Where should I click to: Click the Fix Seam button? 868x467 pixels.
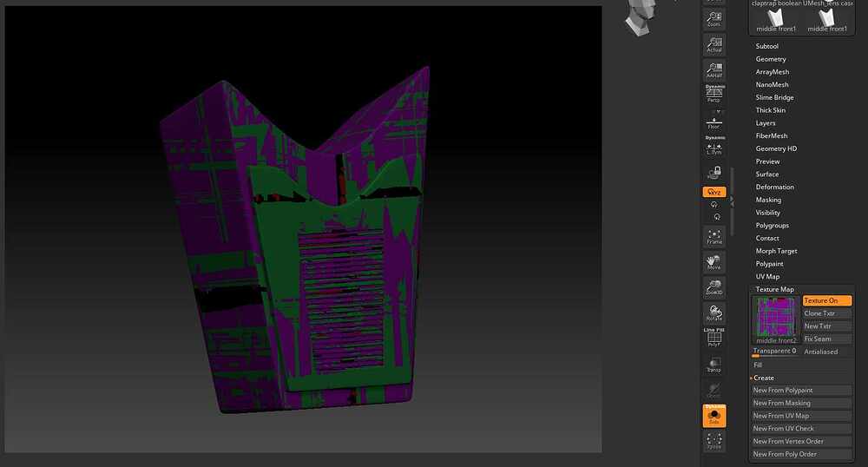[827, 339]
